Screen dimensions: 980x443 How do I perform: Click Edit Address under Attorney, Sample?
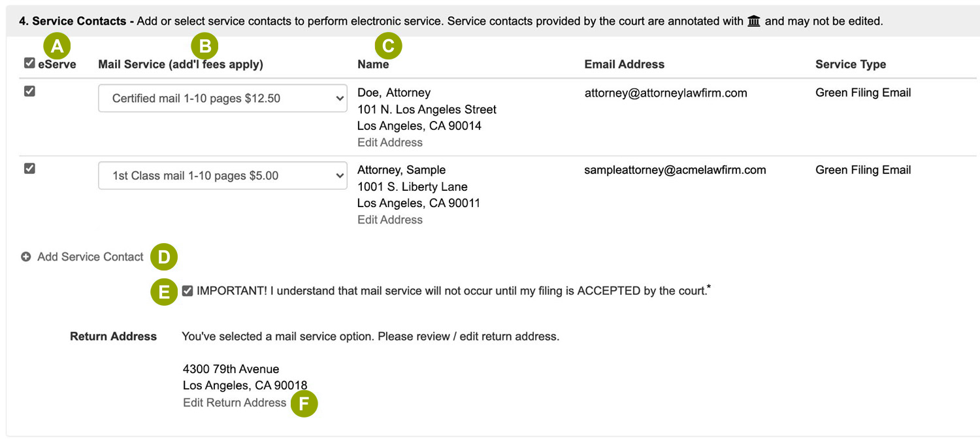(x=389, y=220)
